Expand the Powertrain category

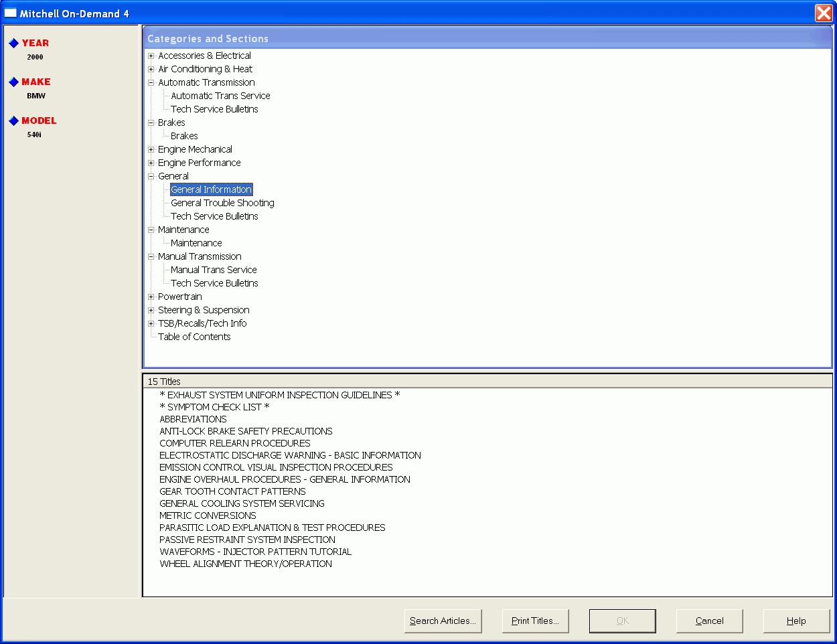(151, 297)
